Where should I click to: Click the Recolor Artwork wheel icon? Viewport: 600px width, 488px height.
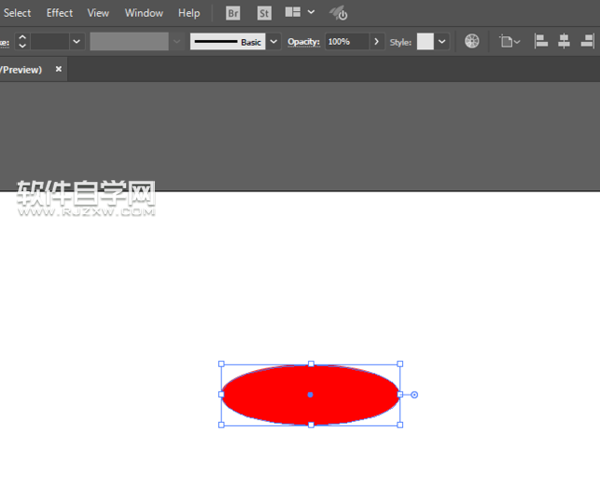click(x=472, y=41)
